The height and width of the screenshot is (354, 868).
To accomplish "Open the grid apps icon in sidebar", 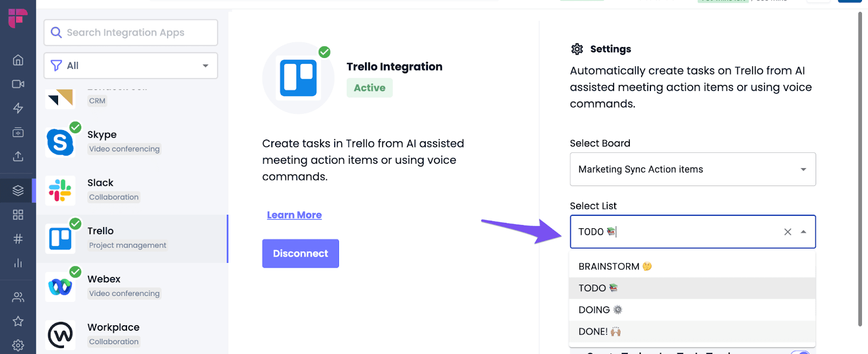I will 18,215.
